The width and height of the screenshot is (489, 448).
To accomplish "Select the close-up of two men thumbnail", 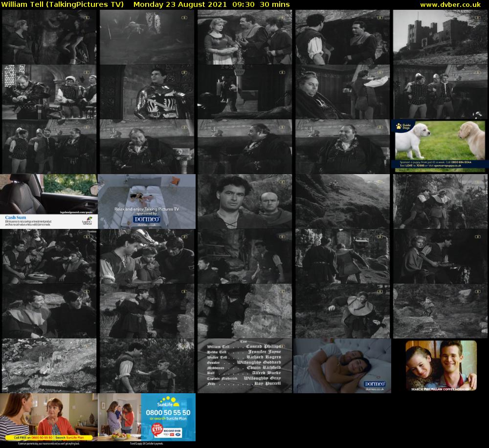I will (244, 201).
